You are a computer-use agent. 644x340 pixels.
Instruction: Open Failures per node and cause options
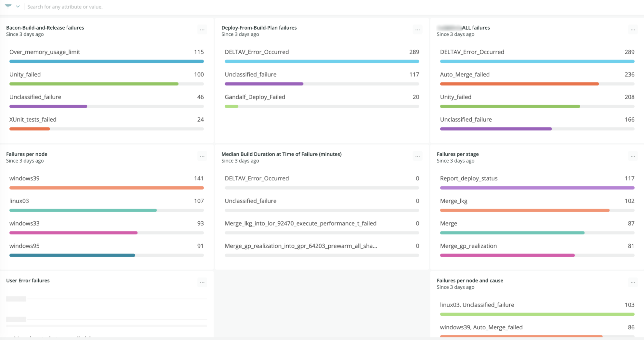click(633, 283)
